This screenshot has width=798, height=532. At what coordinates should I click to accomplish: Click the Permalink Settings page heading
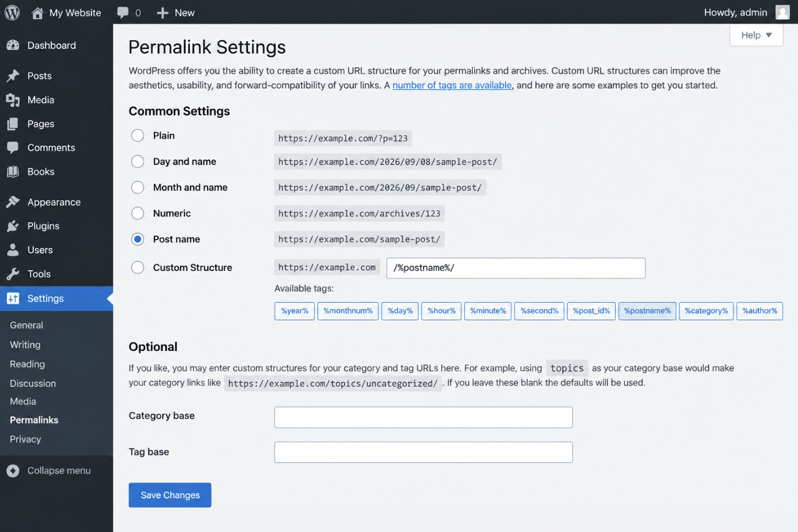click(207, 47)
